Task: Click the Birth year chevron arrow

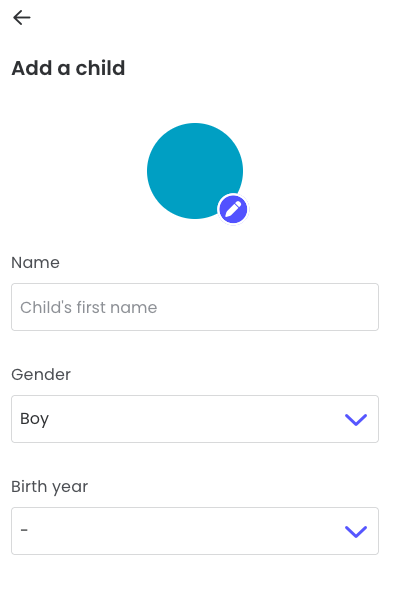Action: click(x=356, y=531)
